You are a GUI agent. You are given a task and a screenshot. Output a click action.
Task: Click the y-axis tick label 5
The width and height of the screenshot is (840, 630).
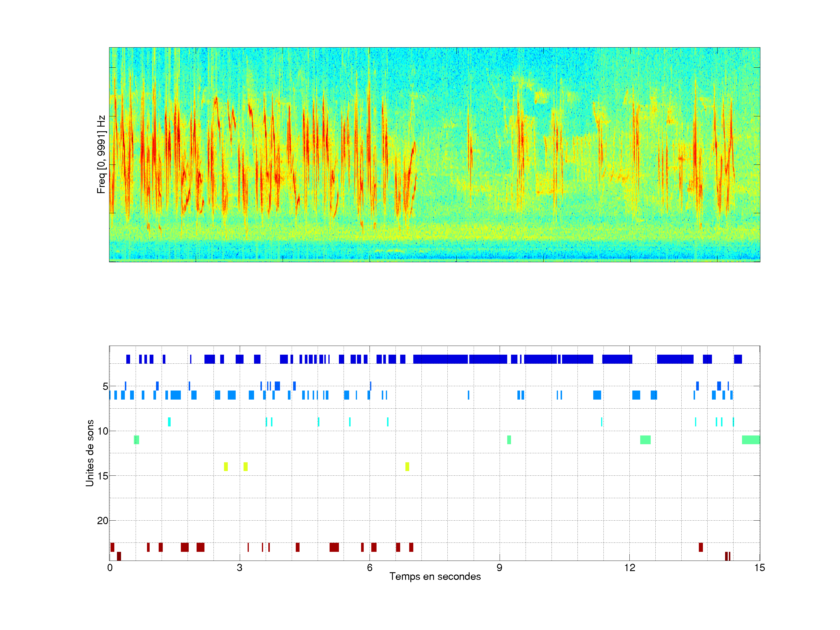(x=105, y=386)
